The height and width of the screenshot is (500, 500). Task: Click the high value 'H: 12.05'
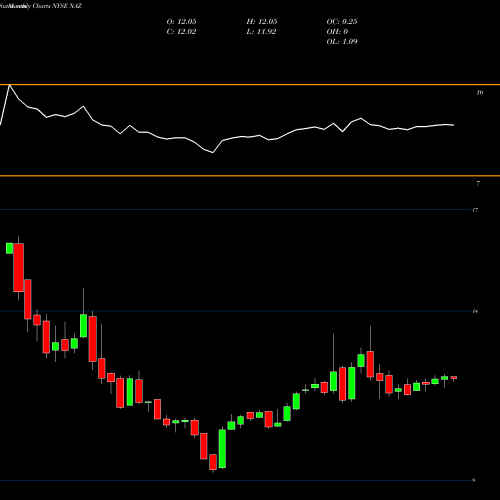tap(262, 22)
